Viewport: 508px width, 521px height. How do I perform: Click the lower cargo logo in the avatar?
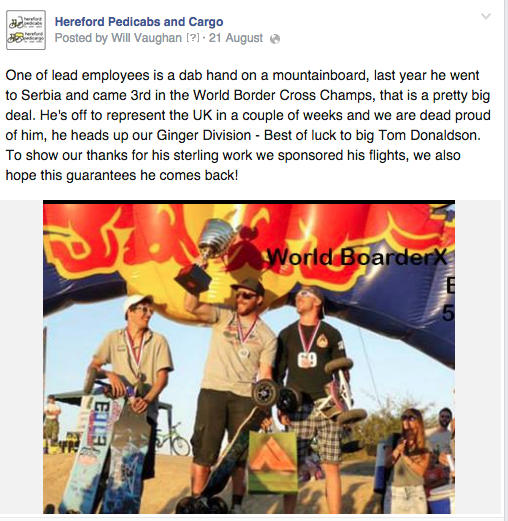[x=26, y=37]
